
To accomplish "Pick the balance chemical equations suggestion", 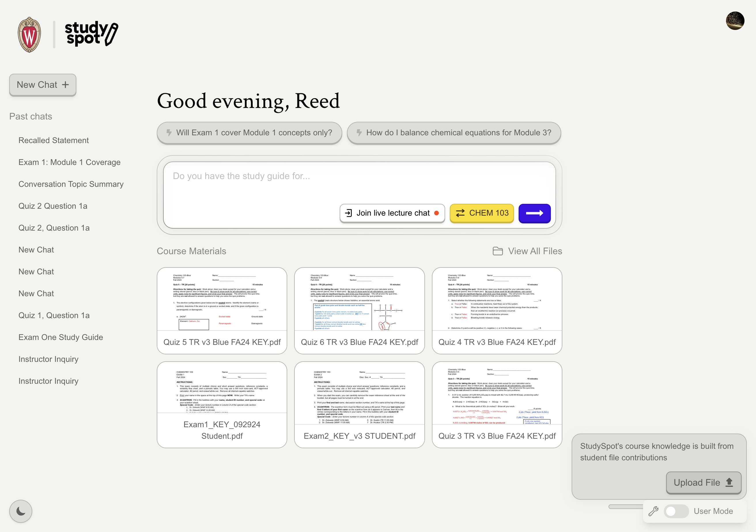I will tap(454, 133).
